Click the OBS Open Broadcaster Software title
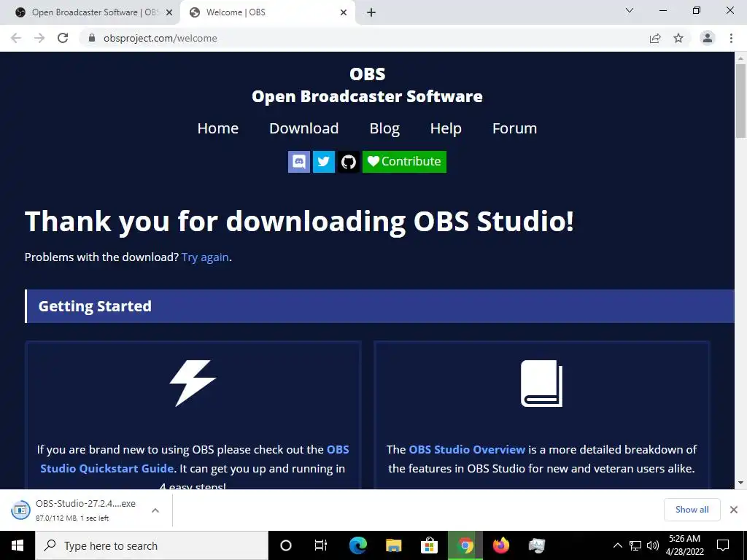Image resolution: width=747 pixels, height=560 pixels. 368,85
